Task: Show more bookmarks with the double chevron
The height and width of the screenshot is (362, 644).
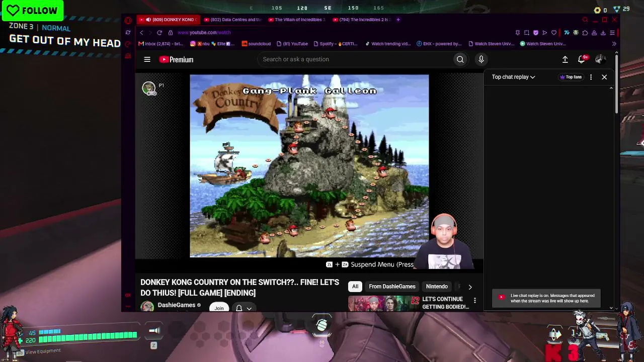Action: point(614,44)
